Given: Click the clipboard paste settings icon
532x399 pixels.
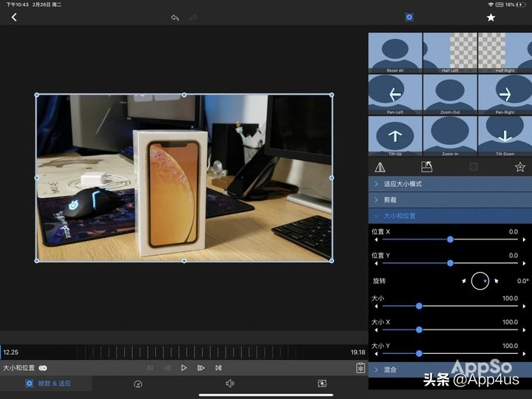Looking at the screenshot, I should (361, 368).
